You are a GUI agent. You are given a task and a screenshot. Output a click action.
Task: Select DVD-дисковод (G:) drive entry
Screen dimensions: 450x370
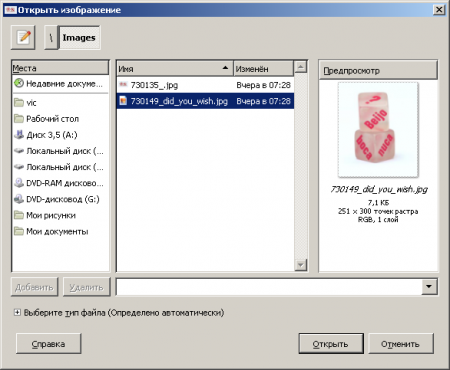pyautogui.click(x=60, y=199)
